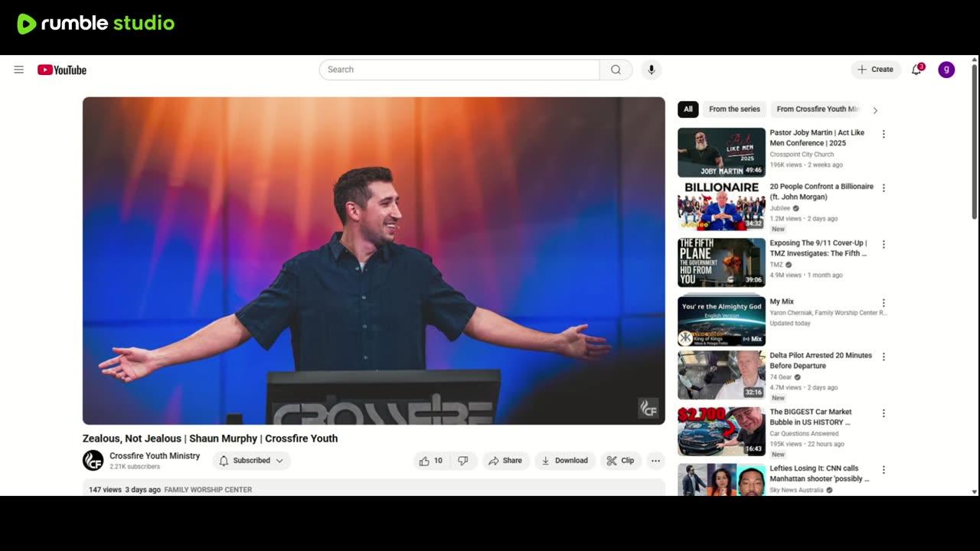
Task: Click Jubilee channel name
Action: [780, 208]
